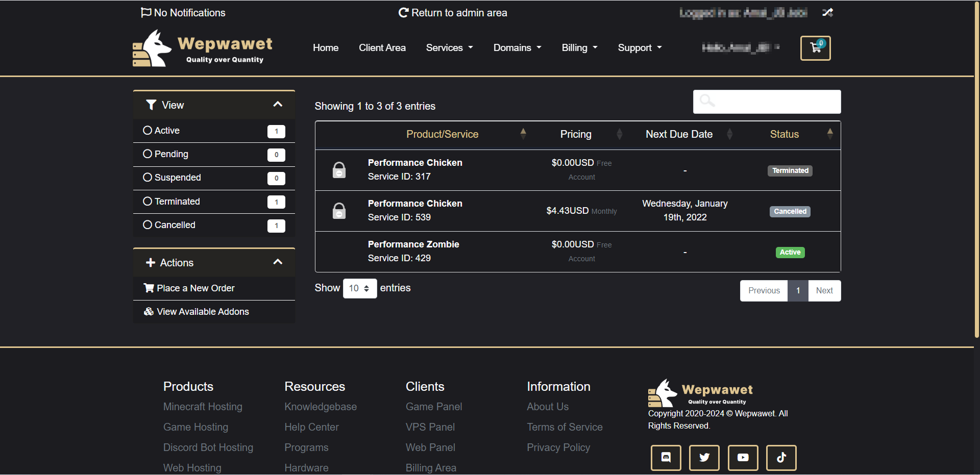Go to Home in navigation
This screenshot has width=980, height=475.
(326, 47)
